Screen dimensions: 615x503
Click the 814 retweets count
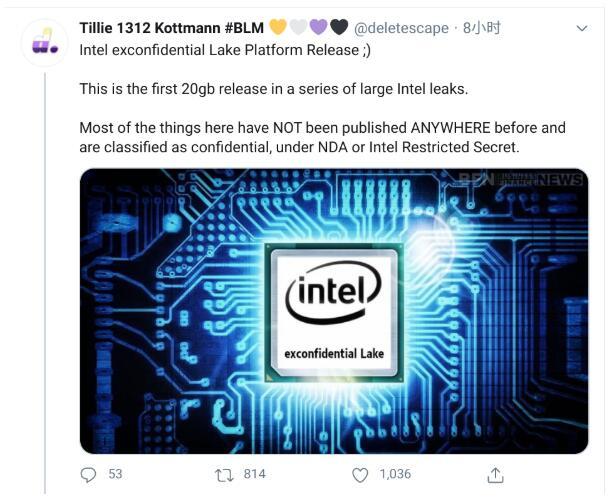point(254,474)
